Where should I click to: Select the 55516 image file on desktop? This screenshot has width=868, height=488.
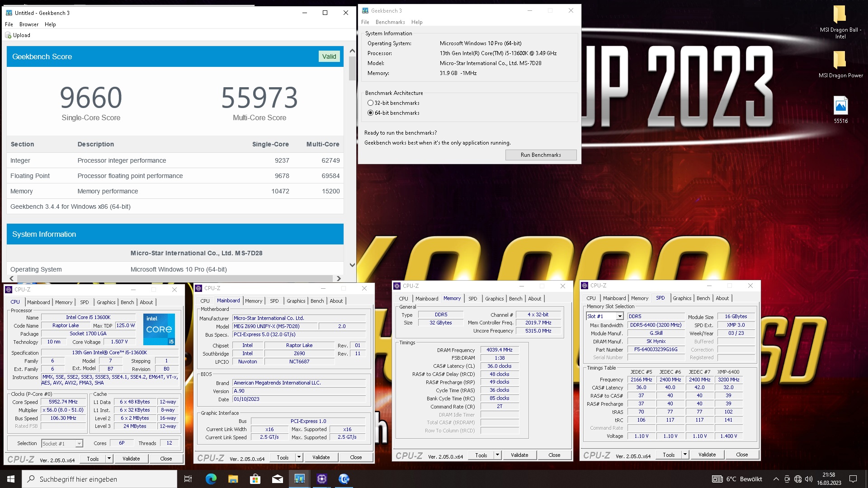point(840,110)
